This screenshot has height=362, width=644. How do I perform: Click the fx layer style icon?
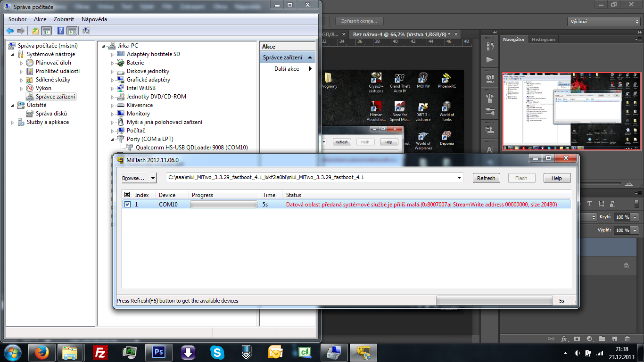564,338
